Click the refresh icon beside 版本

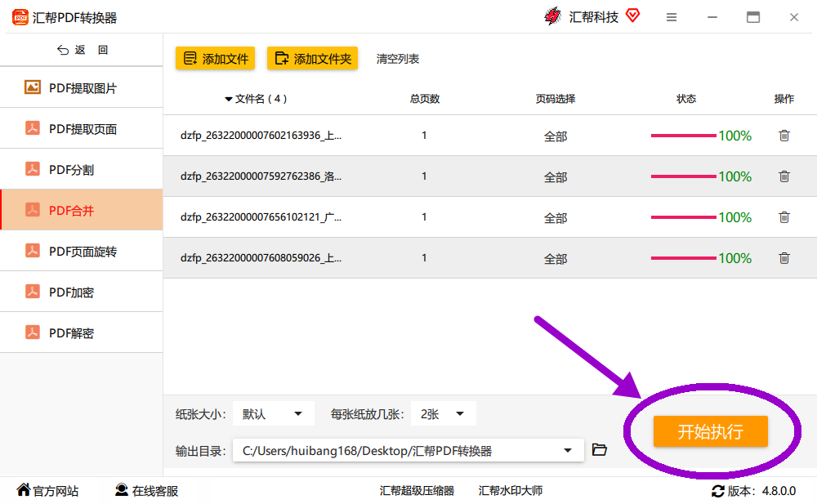(718, 491)
